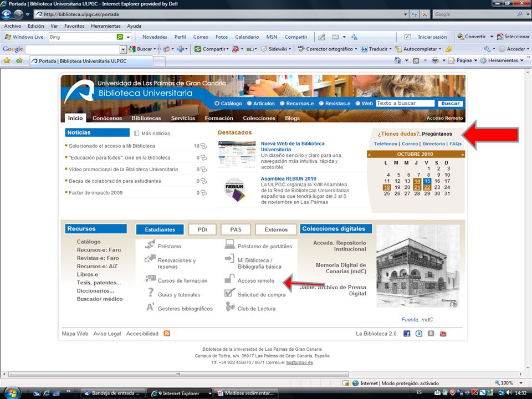
Task: Click the checkmark icon for Solicitud de compra
Action: click(x=229, y=293)
